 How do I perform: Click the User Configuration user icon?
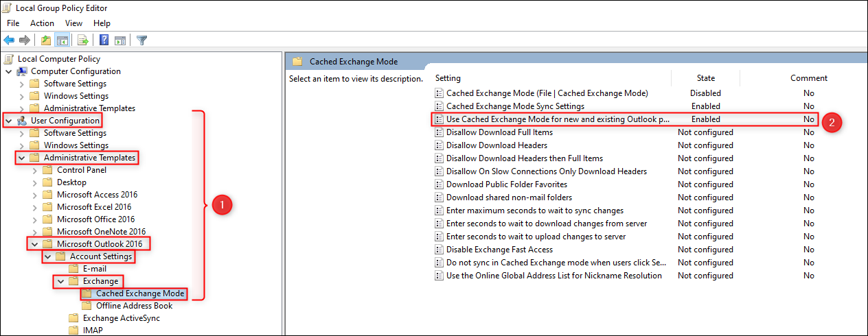pos(22,121)
